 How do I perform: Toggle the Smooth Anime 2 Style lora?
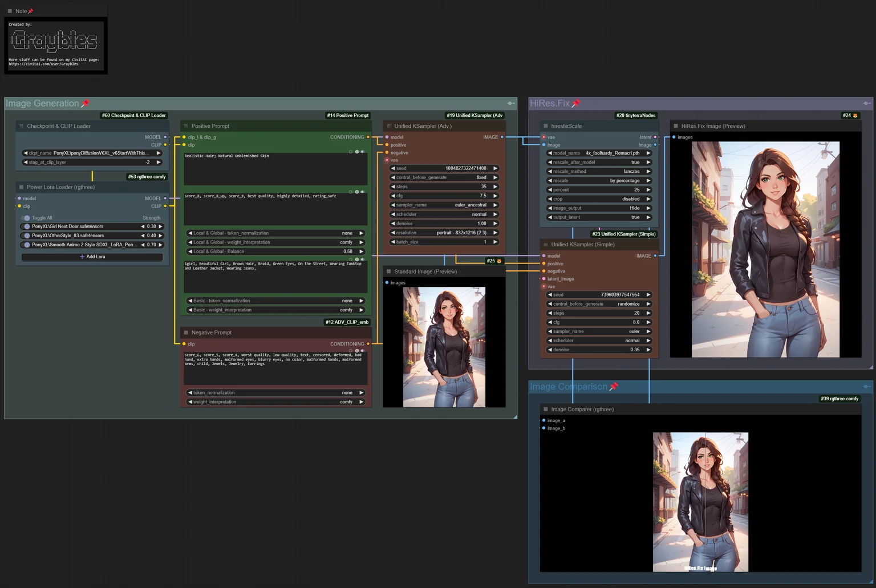[26, 245]
